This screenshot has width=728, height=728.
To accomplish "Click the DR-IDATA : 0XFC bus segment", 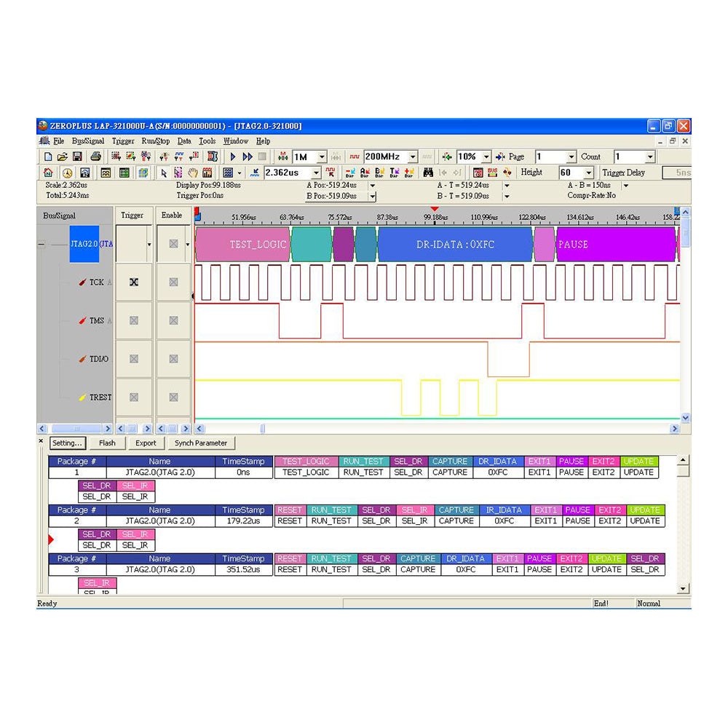I will click(x=455, y=244).
